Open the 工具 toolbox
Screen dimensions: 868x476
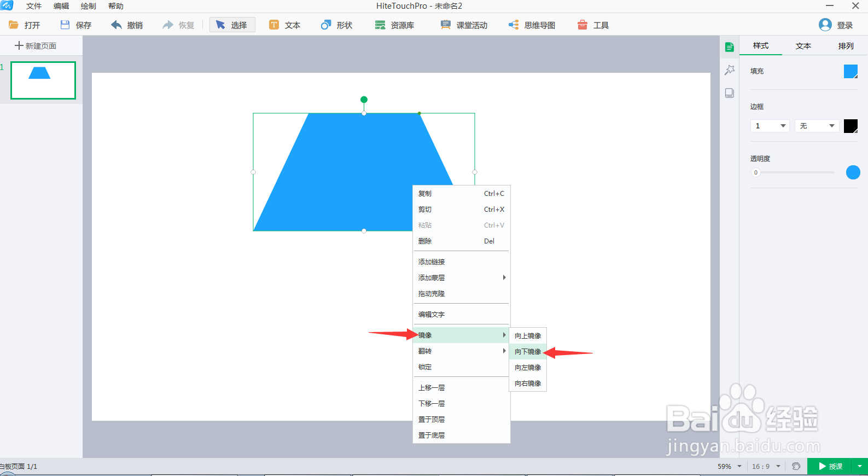[593, 25]
